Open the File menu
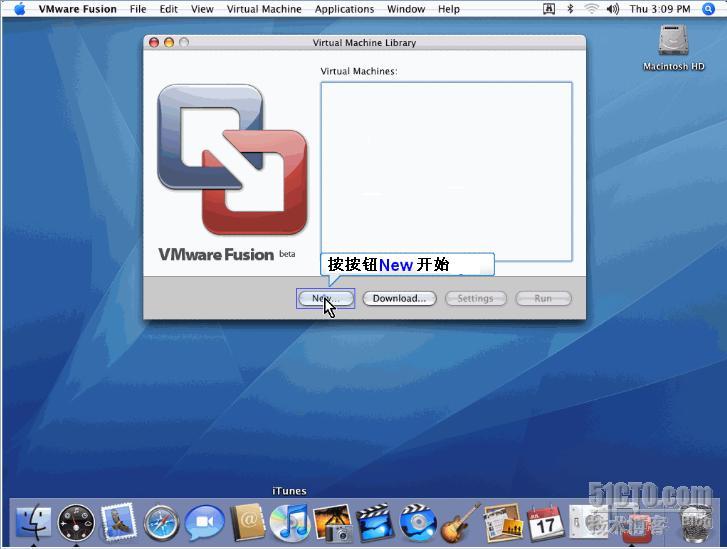Viewport: 727px width, 549px height. (138, 9)
